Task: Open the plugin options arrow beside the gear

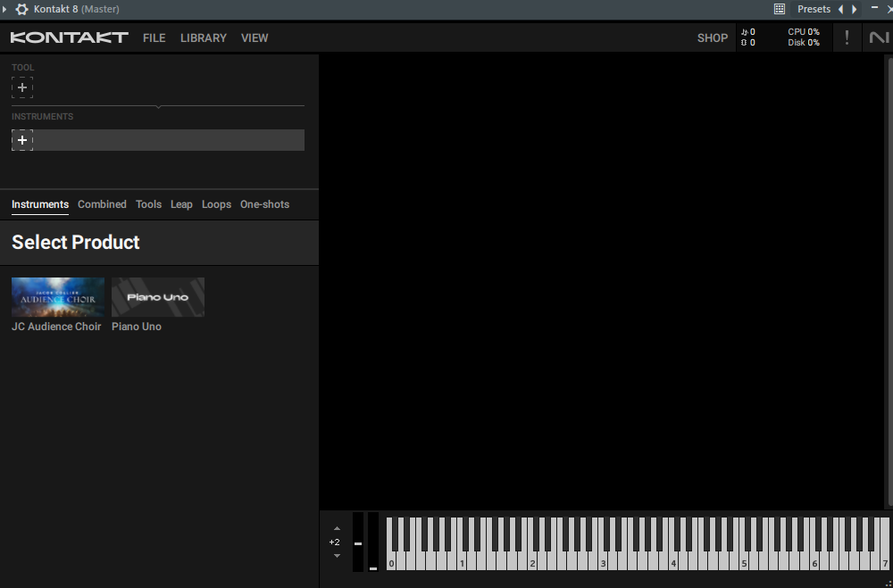Action: pyautogui.click(x=4, y=9)
